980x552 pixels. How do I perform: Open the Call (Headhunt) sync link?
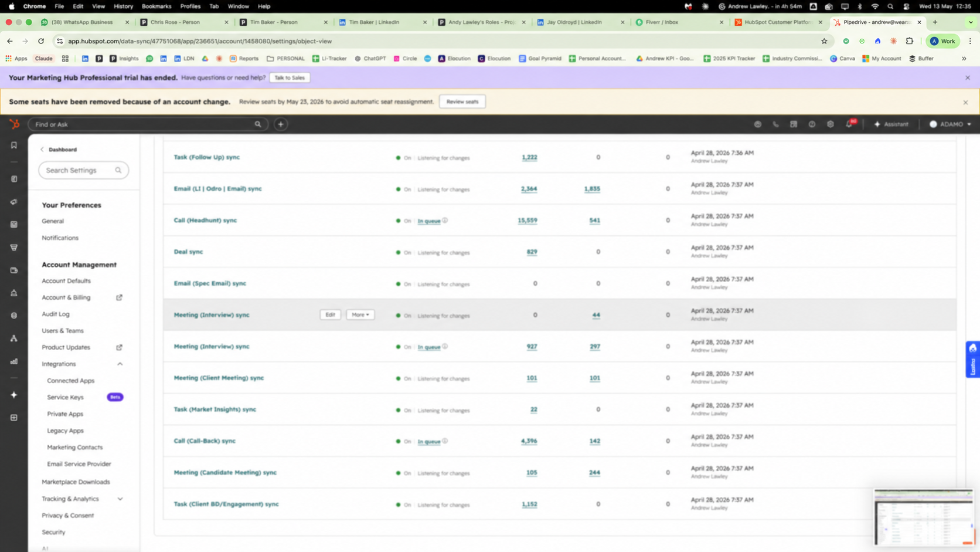[x=205, y=221]
